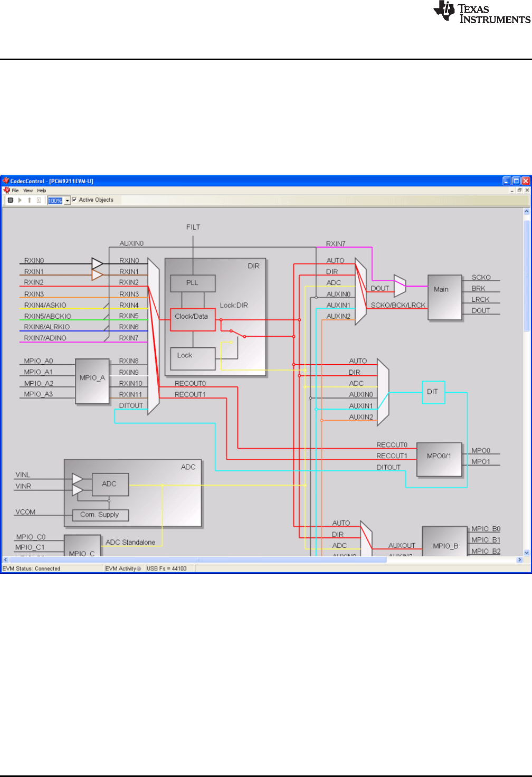Click the "MPIO_A0" pin label

point(39,361)
